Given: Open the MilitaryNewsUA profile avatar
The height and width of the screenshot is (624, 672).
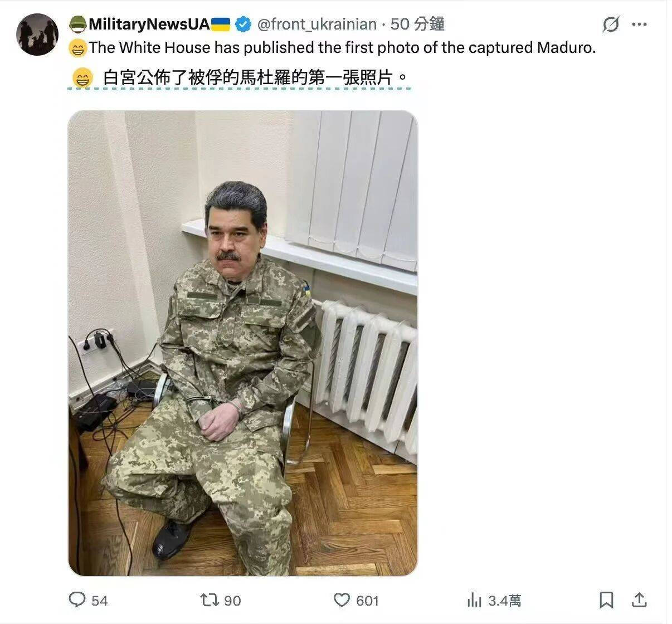Looking at the screenshot, I should pos(37,35).
